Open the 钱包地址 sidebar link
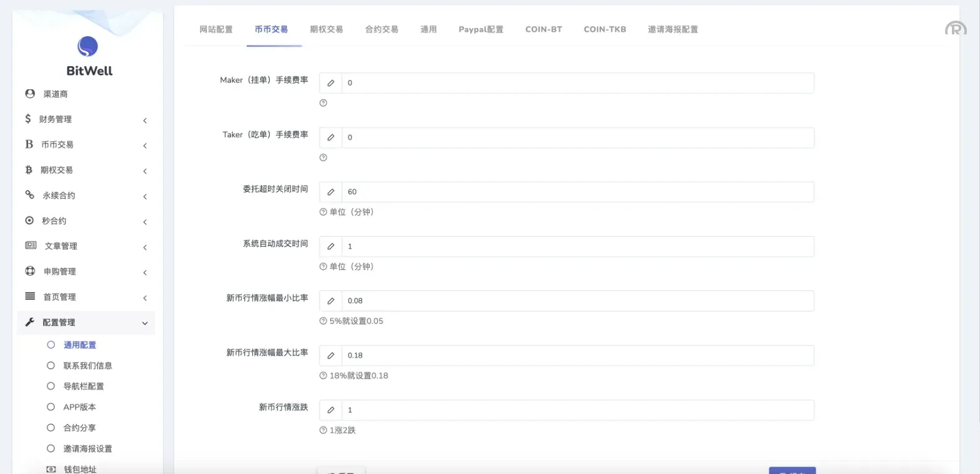980x474 pixels. click(x=80, y=469)
